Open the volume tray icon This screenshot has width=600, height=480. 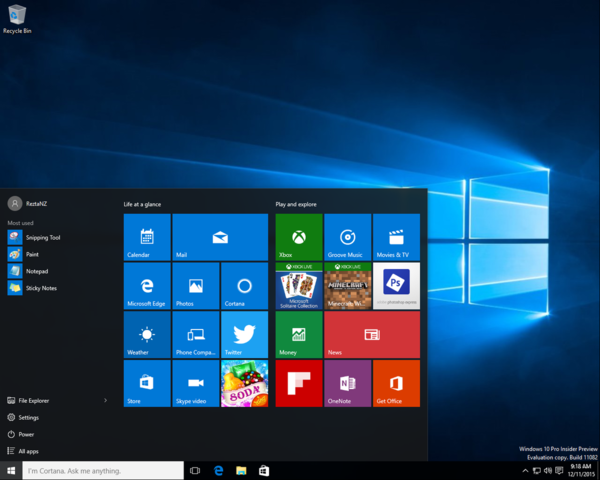tap(548, 471)
